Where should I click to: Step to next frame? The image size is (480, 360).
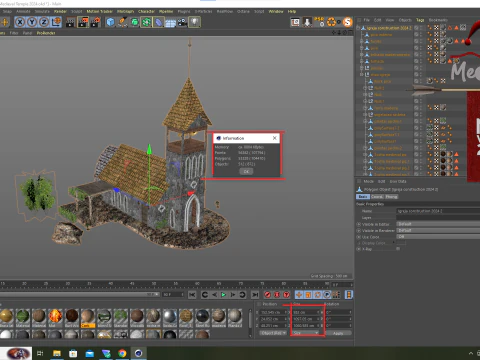233,295
